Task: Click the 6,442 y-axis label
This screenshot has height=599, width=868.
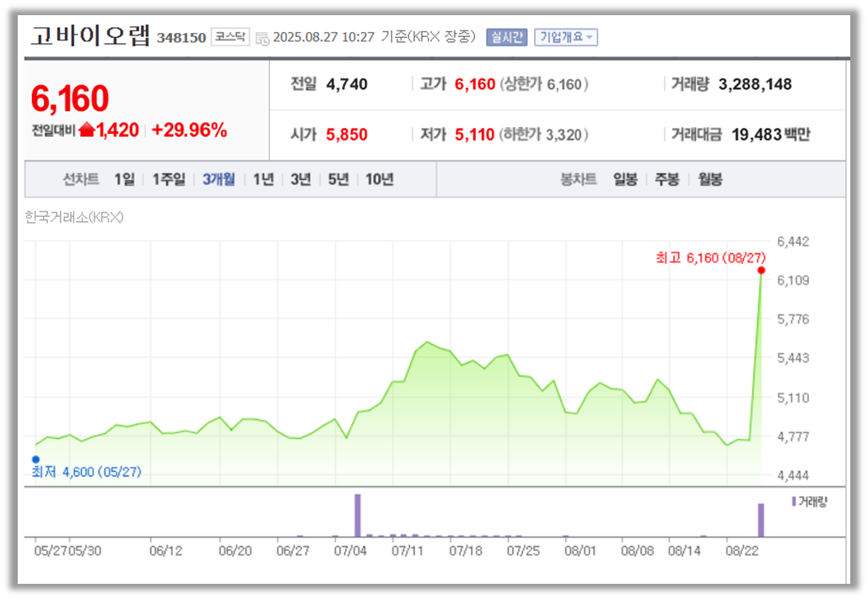Action: (x=793, y=241)
